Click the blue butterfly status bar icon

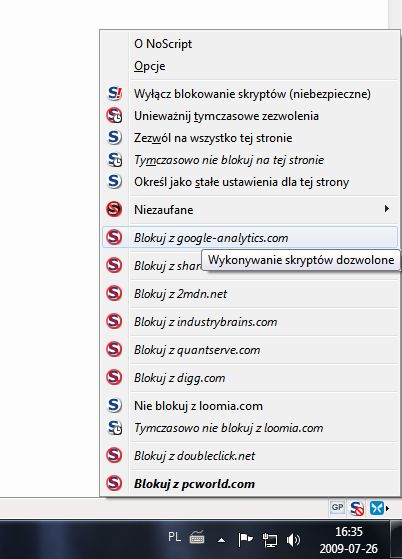click(376, 508)
